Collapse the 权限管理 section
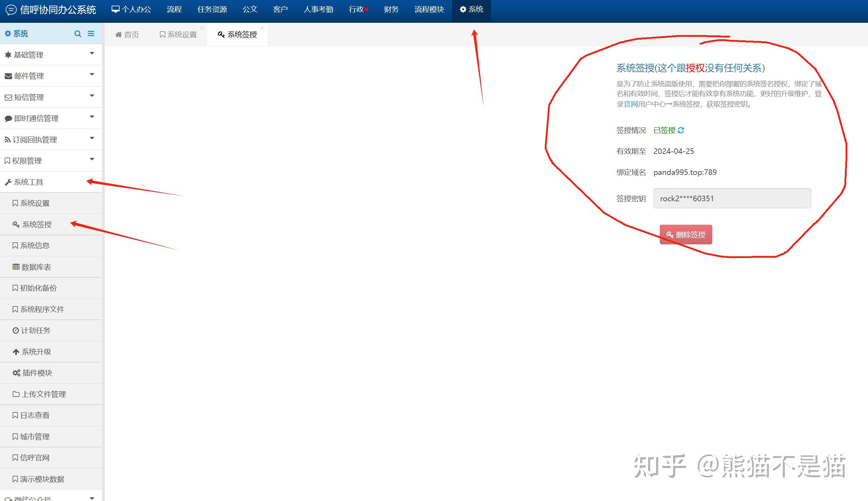This screenshot has height=501, width=868. point(92,160)
